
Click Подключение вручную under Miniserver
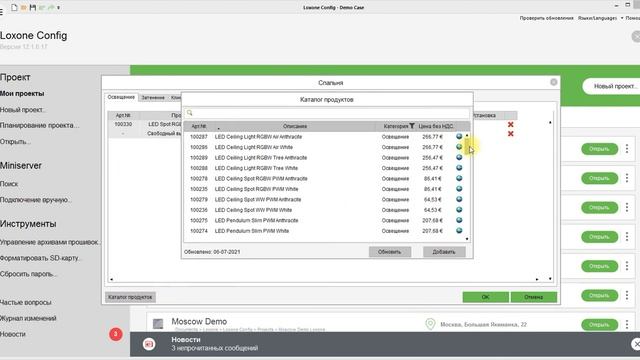36,200
